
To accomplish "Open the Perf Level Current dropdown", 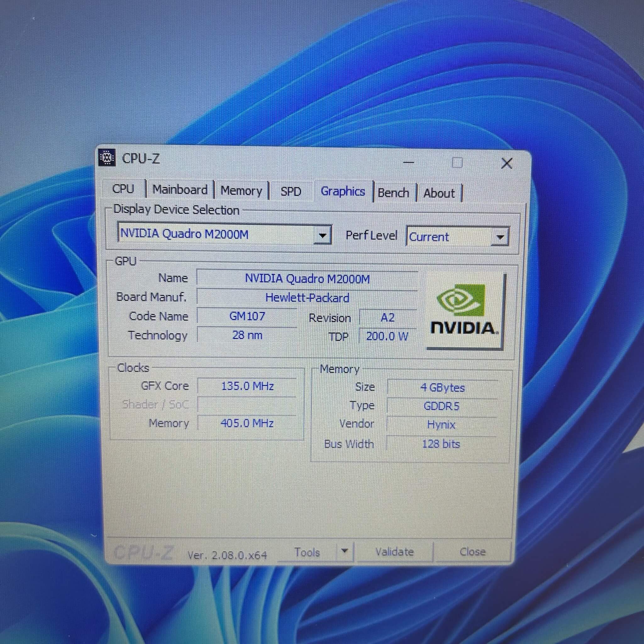I will (x=500, y=237).
